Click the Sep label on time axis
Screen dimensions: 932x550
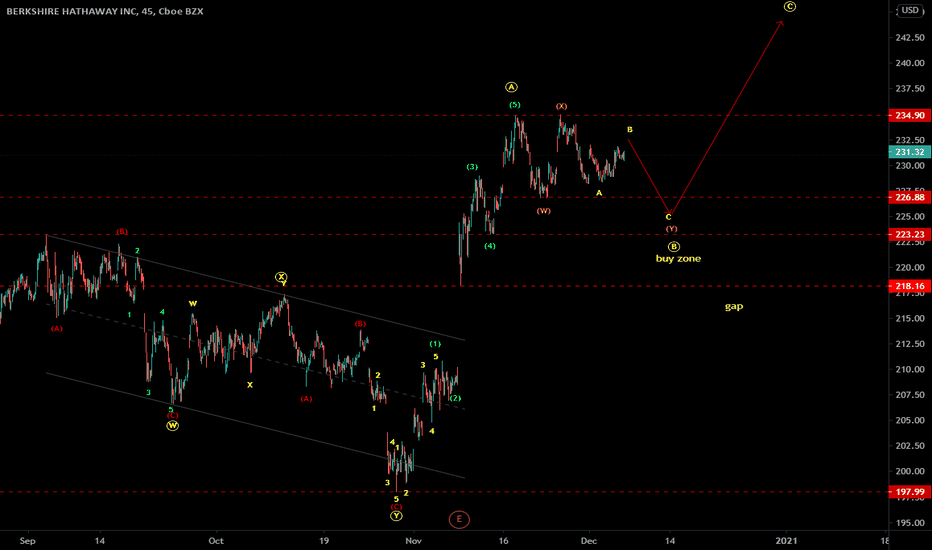point(27,541)
